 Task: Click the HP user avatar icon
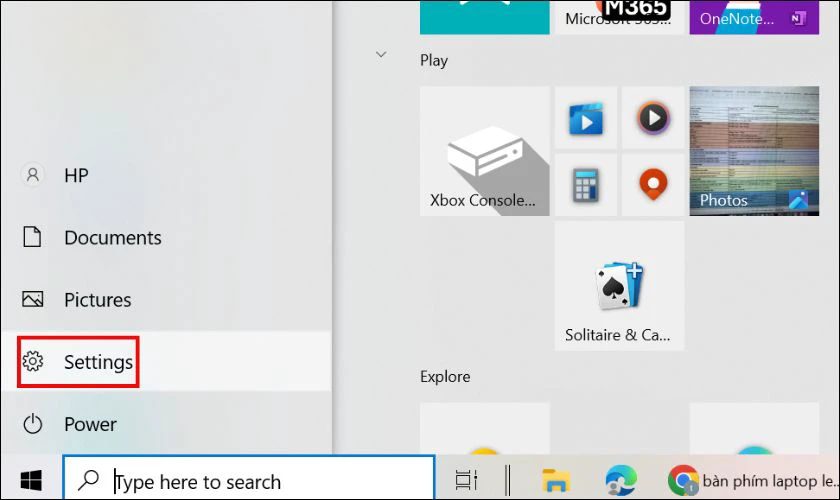33,175
